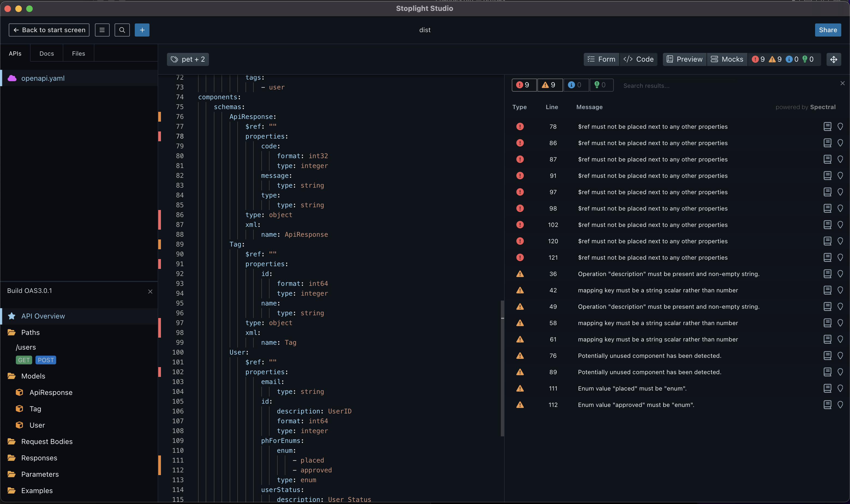Click the hamburger menu icon in toolbar

102,30
